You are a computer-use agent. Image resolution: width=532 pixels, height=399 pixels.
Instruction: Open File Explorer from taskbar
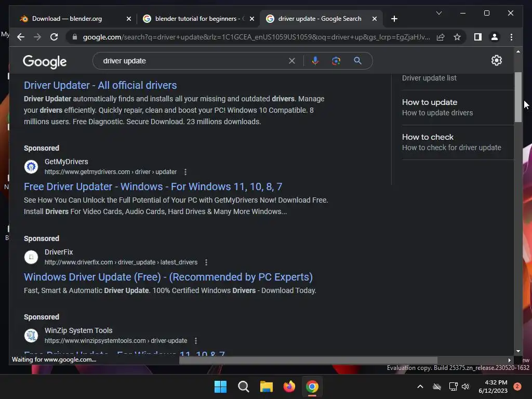coord(267,387)
